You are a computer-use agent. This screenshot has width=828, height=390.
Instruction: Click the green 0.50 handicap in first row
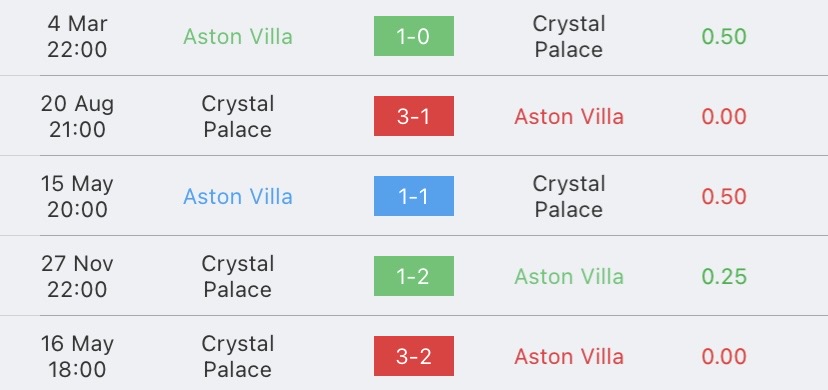point(724,36)
